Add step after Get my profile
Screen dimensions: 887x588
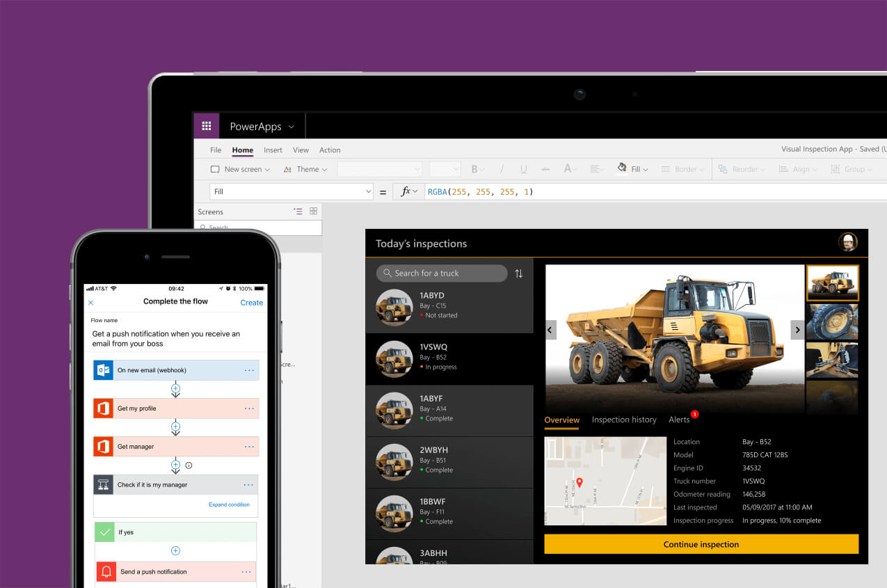175,427
